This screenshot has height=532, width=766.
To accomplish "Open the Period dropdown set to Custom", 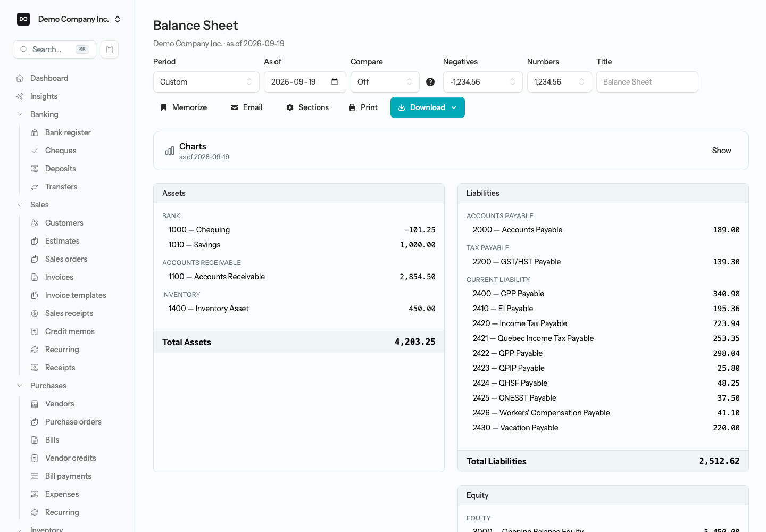I will [206, 82].
